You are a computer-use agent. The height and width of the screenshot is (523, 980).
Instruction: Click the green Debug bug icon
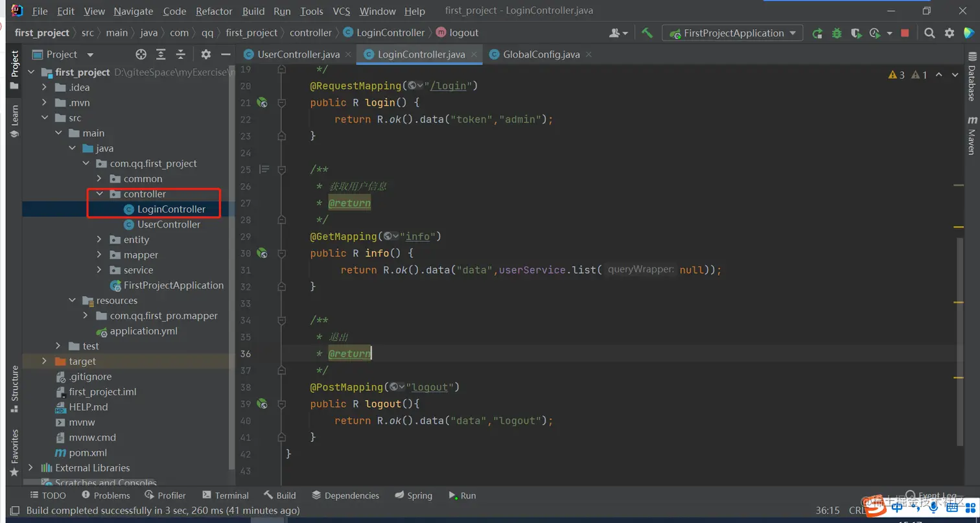click(837, 33)
